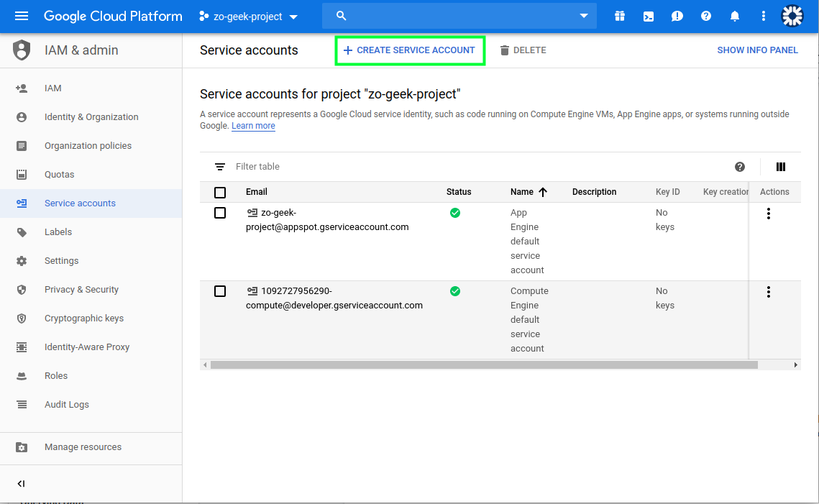
Task: Click the Roles hat icon
Action: [x=22, y=375]
